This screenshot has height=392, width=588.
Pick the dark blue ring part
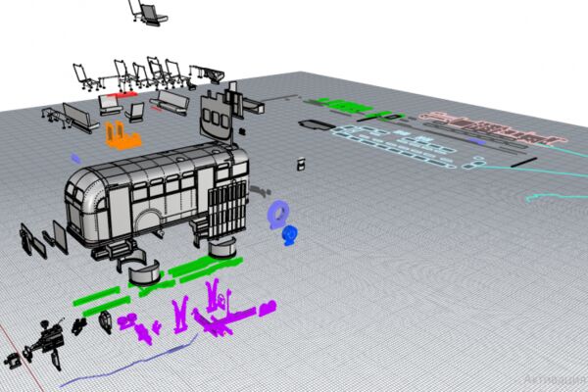(x=290, y=235)
